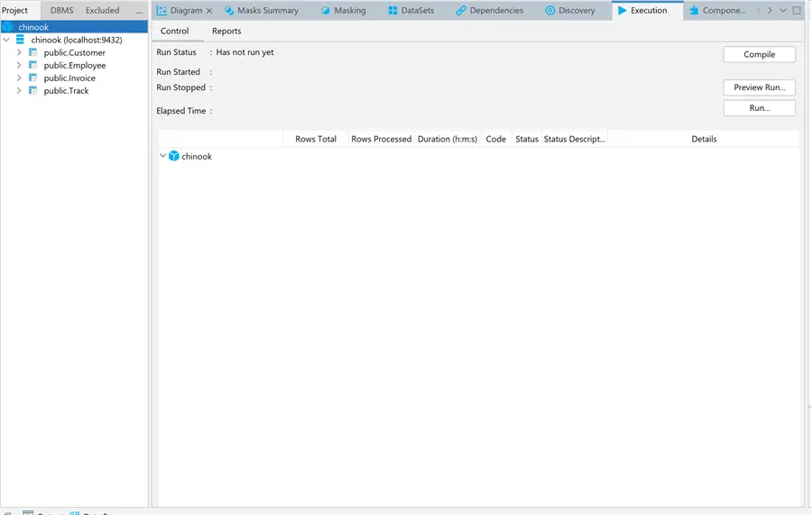
Task: Click the Status Descript... column header
Action: (575, 139)
